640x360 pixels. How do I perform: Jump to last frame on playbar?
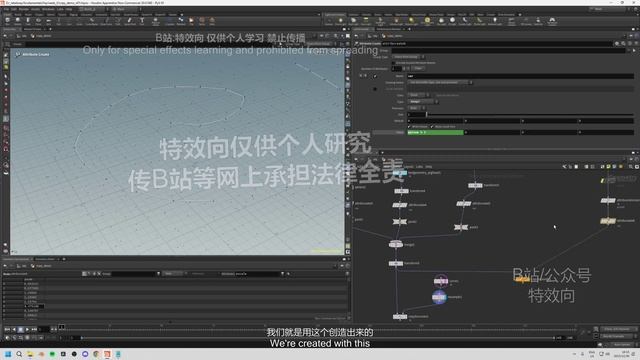pyautogui.click(x=35, y=329)
